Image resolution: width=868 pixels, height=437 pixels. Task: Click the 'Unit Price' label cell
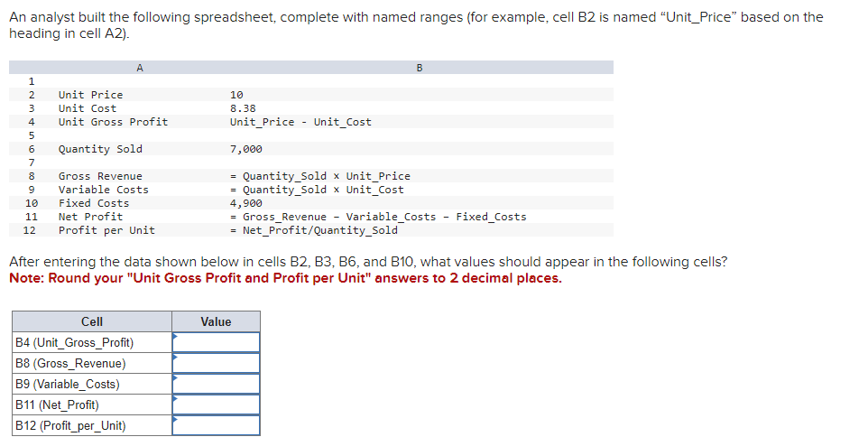pos(91,95)
